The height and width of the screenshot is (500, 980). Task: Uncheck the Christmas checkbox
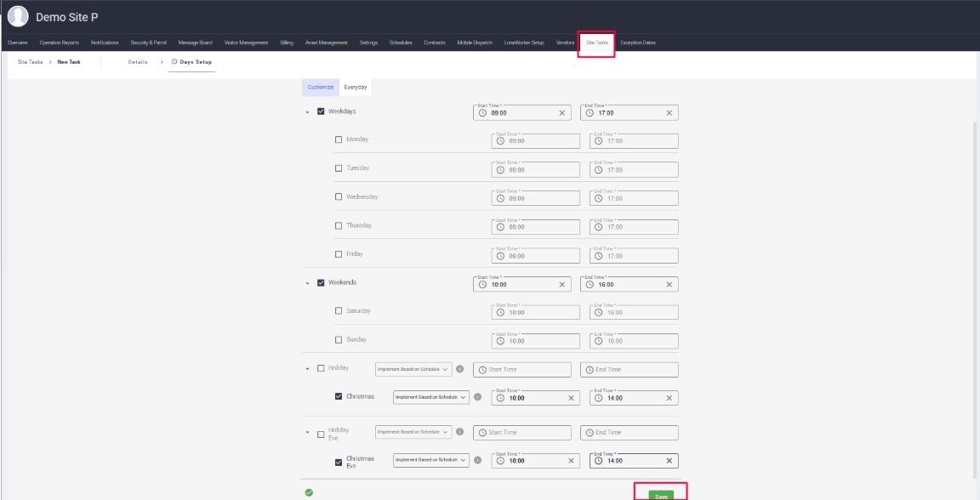(339, 396)
